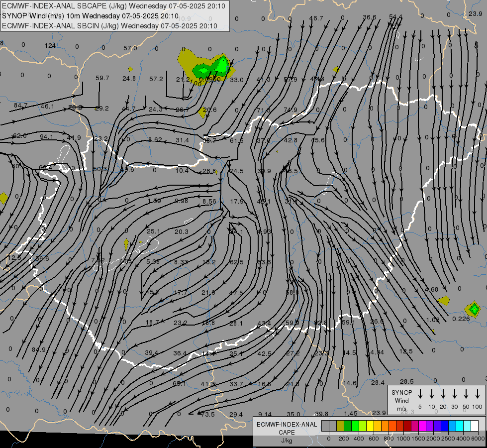Pick the pure blue CAPE legend swatch
Viewport: 487px width, 448px height.
coord(445,426)
